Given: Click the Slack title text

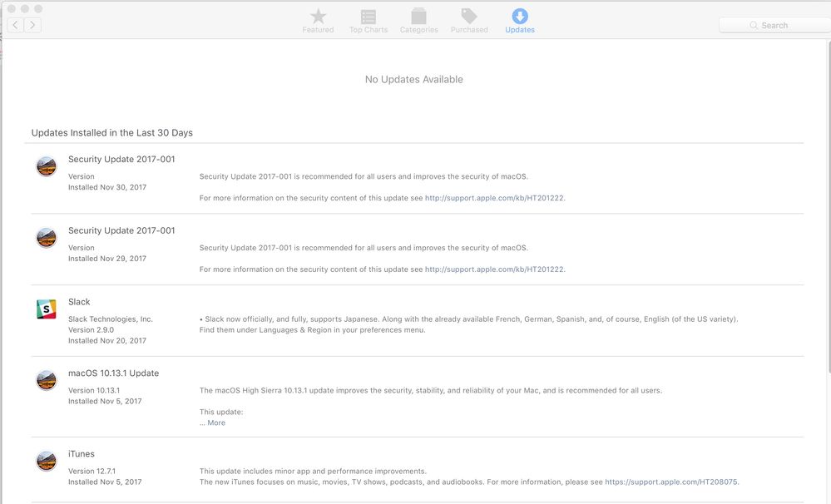Looking at the screenshot, I should (79, 302).
